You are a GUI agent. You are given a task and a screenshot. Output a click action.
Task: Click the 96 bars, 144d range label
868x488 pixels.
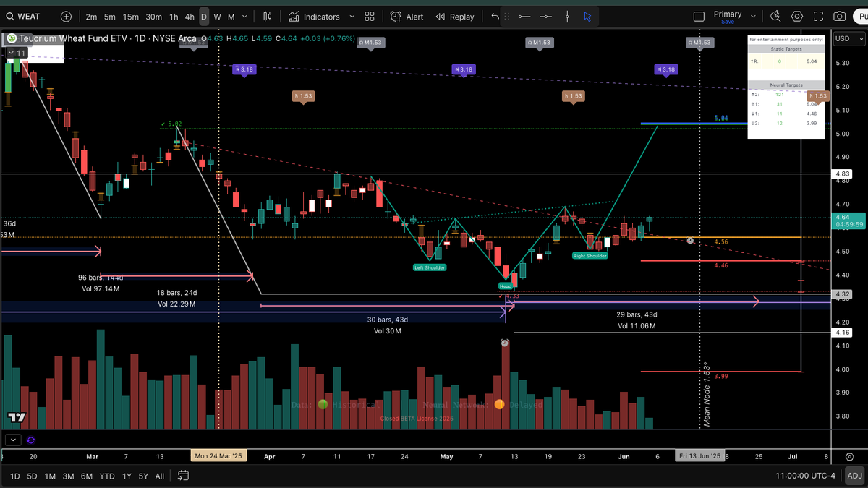(101, 278)
